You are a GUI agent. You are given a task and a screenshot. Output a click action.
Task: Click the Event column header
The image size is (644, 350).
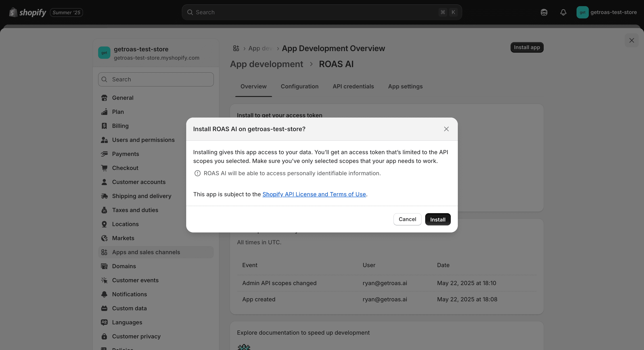click(x=249, y=265)
